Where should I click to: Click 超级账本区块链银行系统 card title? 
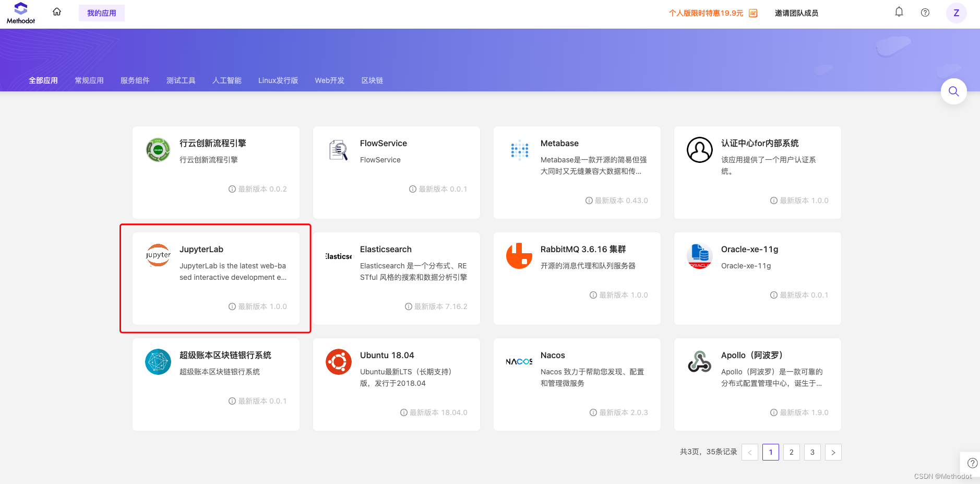point(225,355)
